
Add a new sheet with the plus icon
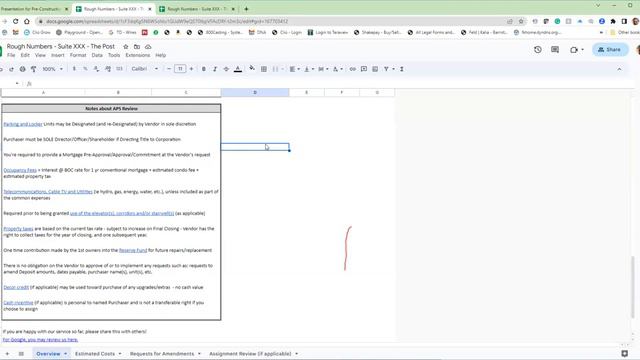point(7,353)
